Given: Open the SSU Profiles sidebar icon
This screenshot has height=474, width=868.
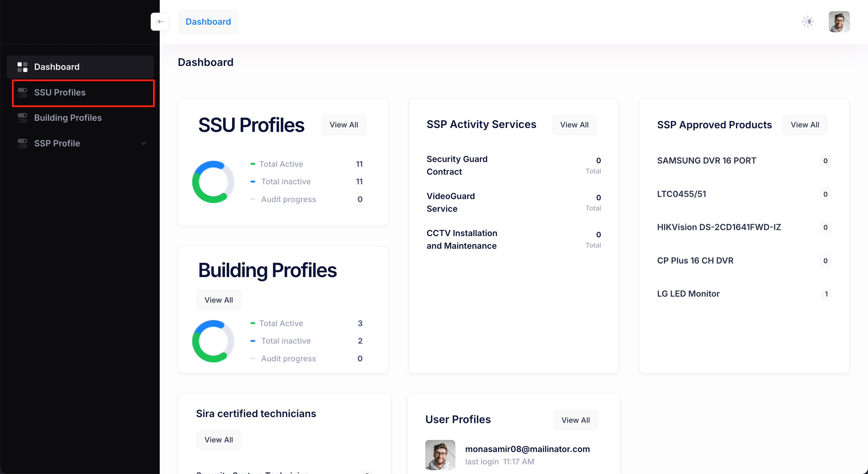Looking at the screenshot, I should coord(23,92).
